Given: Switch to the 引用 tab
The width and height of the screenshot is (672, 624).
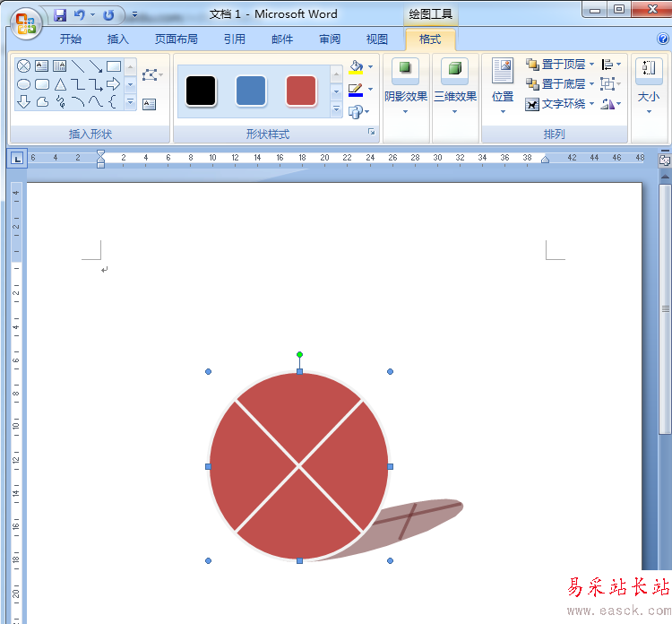Looking at the screenshot, I should point(235,39).
